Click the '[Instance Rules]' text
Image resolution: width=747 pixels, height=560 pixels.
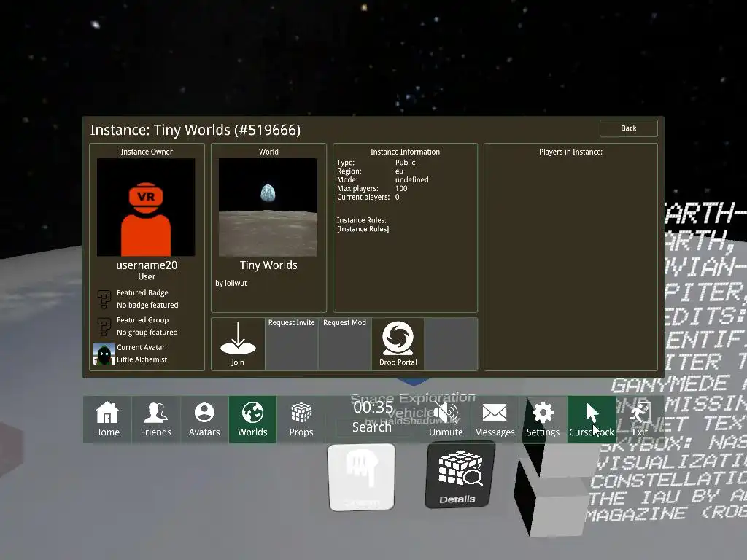pos(363,229)
